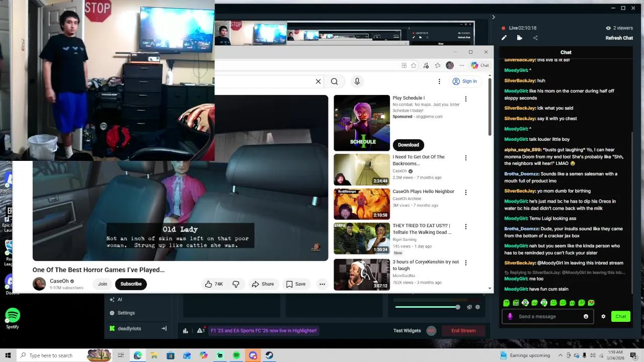Image resolution: width=644 pixels, height=362 pixels.
Task: Open chat settings gear icon
Action: [603, 316]
